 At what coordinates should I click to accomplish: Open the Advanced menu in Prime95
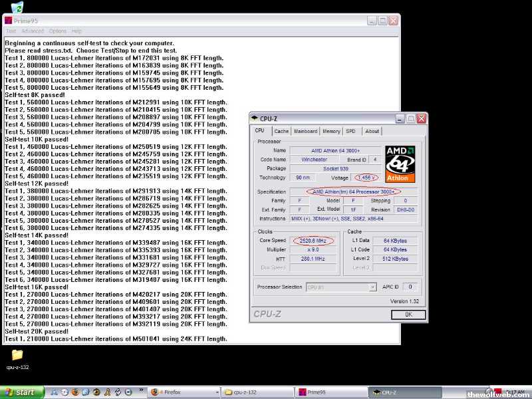[x=32, y=31]
